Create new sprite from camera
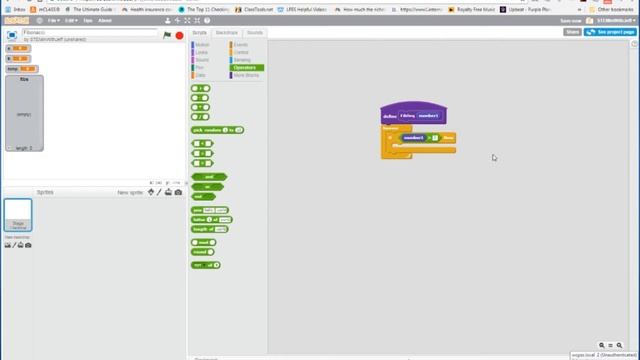 [x=178, y=192]
